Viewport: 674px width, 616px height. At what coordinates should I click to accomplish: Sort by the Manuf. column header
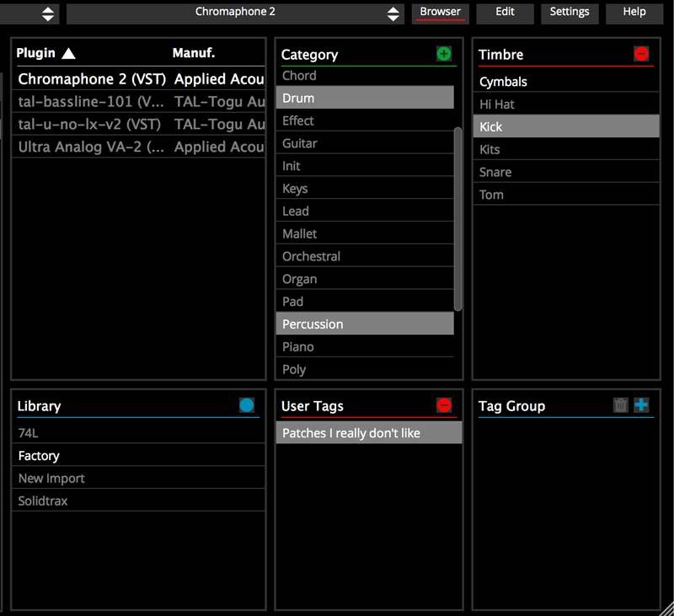[194, 53]
